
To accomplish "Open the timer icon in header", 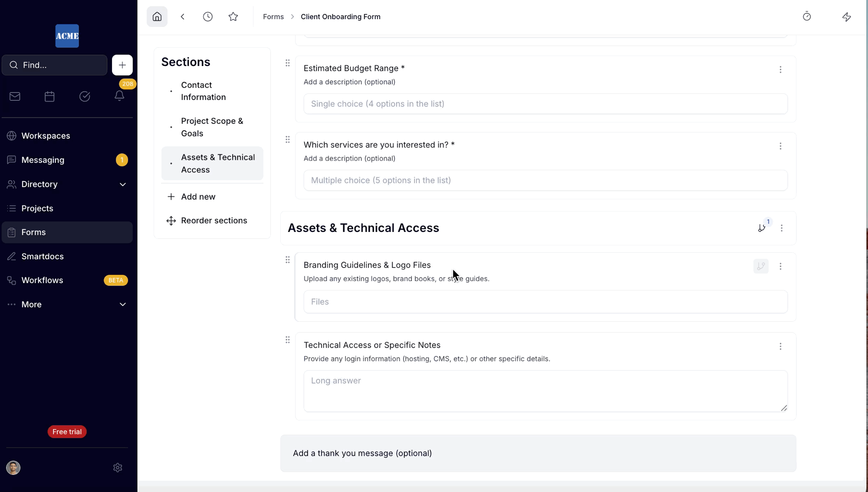I will pos(806,17).
